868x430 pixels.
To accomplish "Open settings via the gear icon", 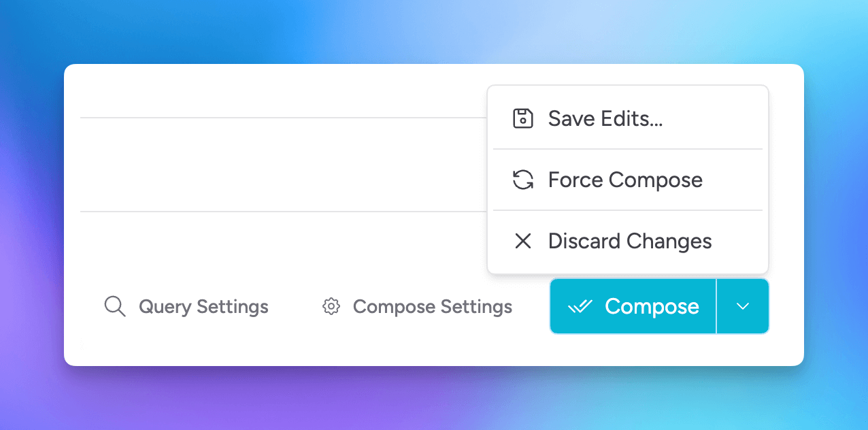I will click(x=331, y=306).
